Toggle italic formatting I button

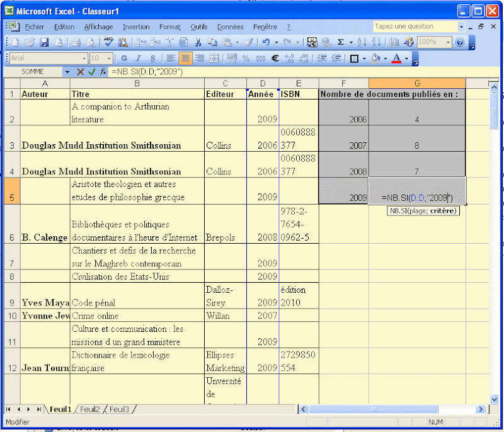point(138,59)
